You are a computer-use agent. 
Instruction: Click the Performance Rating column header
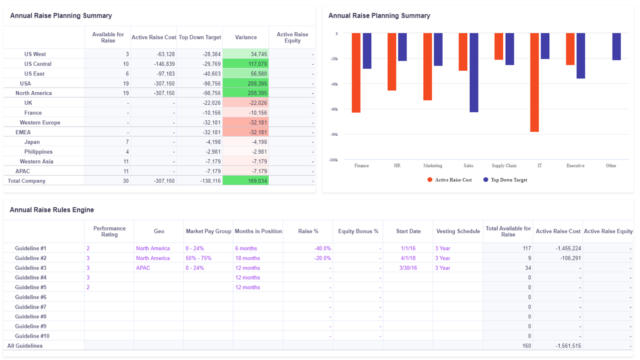[109, 231]
